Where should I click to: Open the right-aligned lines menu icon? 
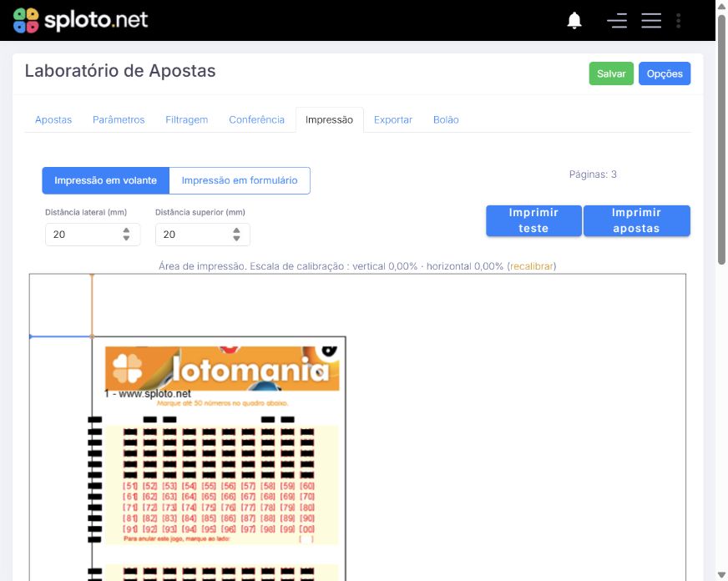(617, 20)
